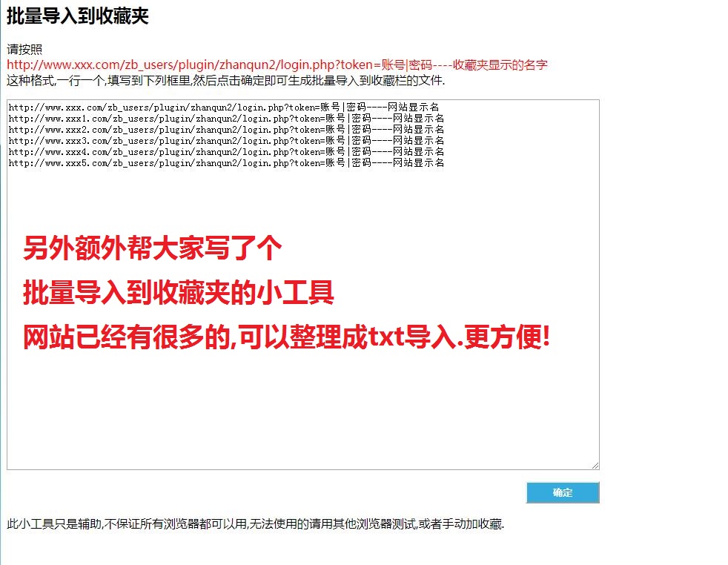Click the red example URL format line
Image resolution: width=728 pixels, height=565 pixels.
point(277,65)
